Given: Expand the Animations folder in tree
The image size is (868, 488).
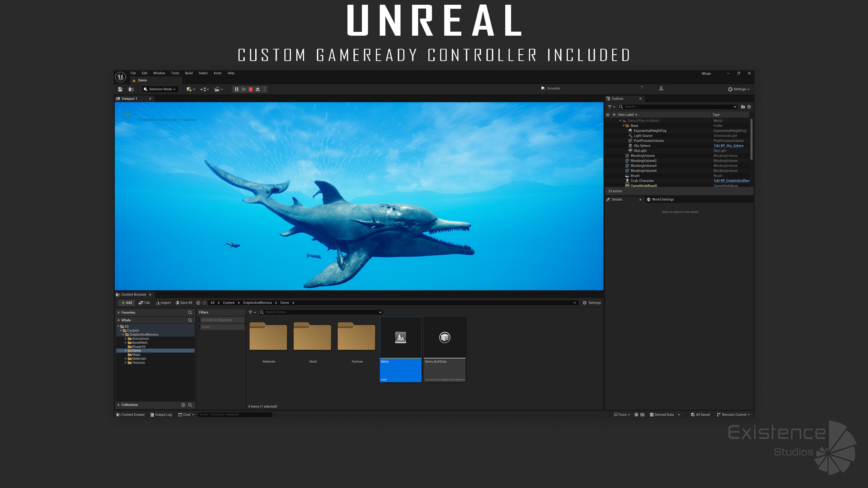Looking at the screenshot, I should [126, 338].
